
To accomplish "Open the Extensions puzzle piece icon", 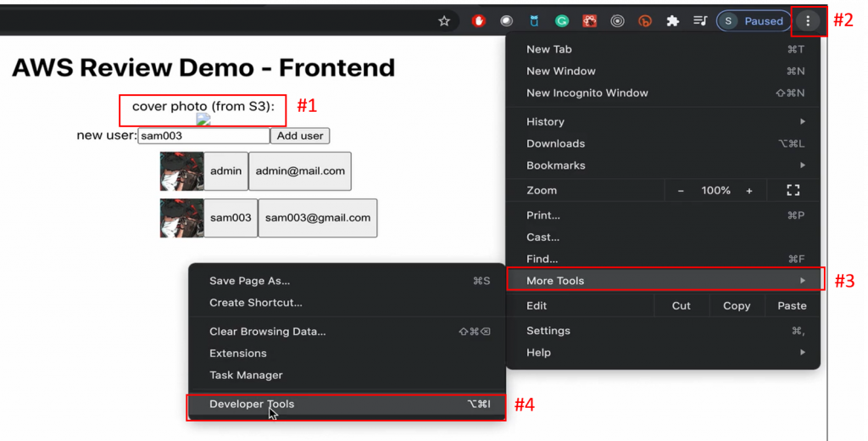I will 672,21.
